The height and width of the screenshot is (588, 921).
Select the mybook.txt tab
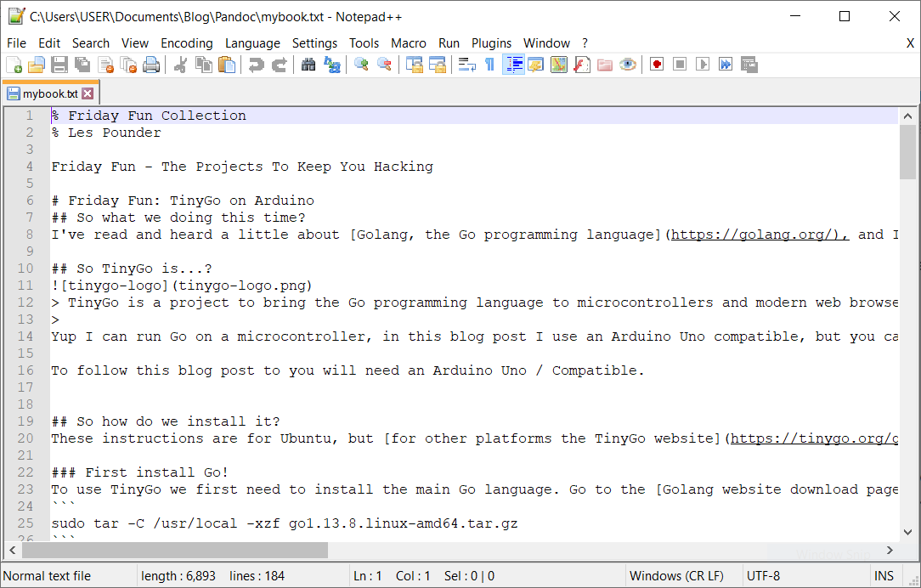click(50, 93)
